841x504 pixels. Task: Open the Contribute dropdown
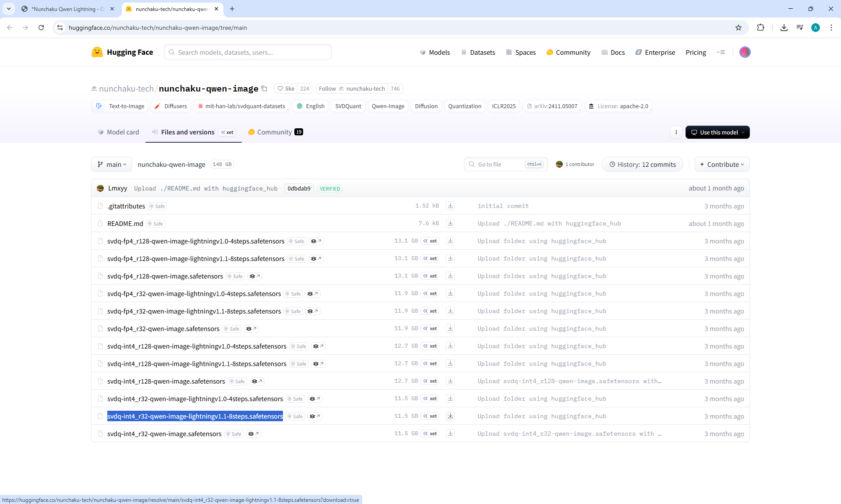(x=722, y=164)
